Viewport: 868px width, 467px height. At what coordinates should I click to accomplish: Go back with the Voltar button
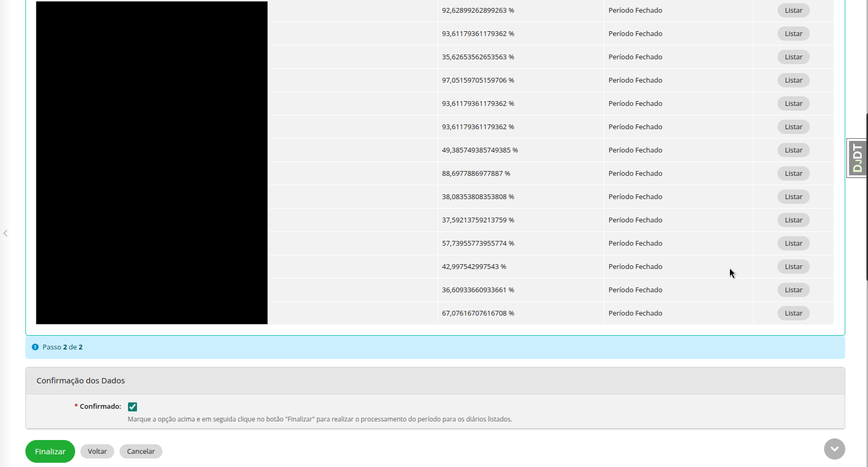pos(97,452)
